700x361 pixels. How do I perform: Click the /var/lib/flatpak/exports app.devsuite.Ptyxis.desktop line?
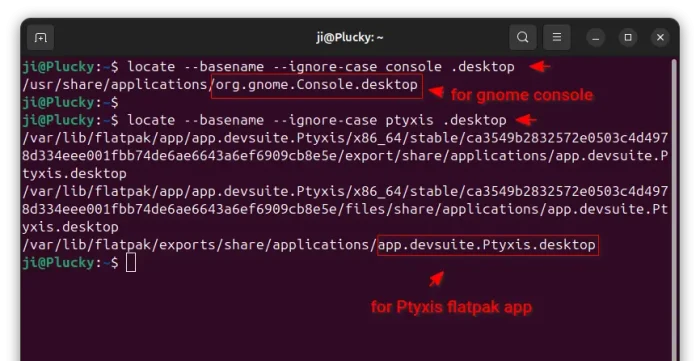click(309, 245)
